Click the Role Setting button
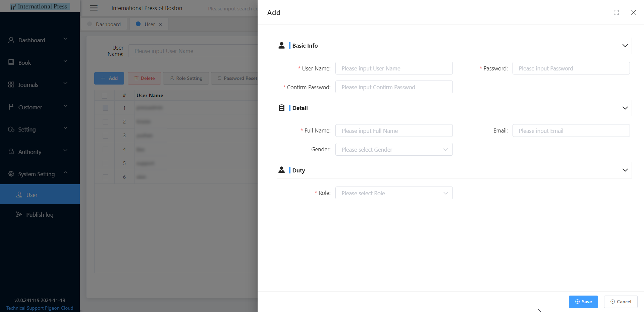The height and width of the screenshot is (312, 644). [186, 78]
